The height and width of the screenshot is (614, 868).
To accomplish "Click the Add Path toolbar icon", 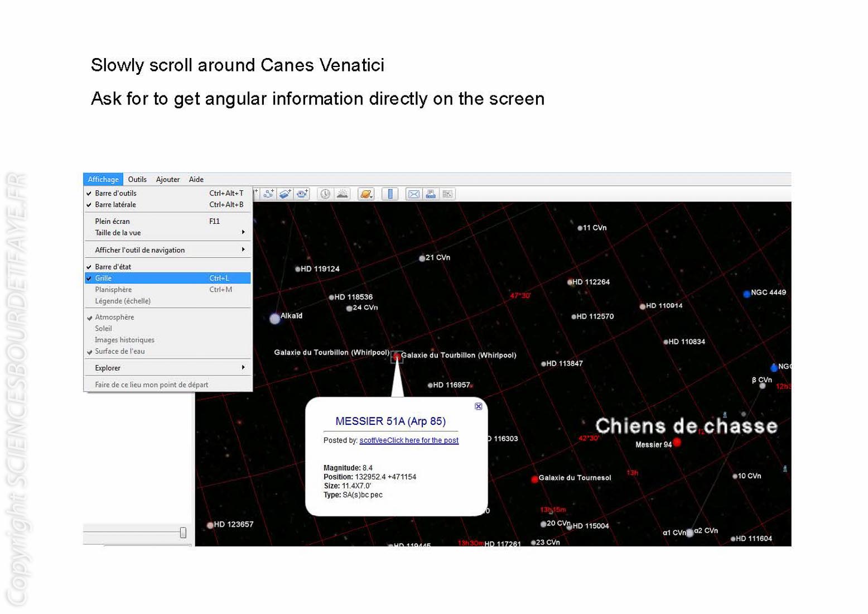I will coord(268,194).
